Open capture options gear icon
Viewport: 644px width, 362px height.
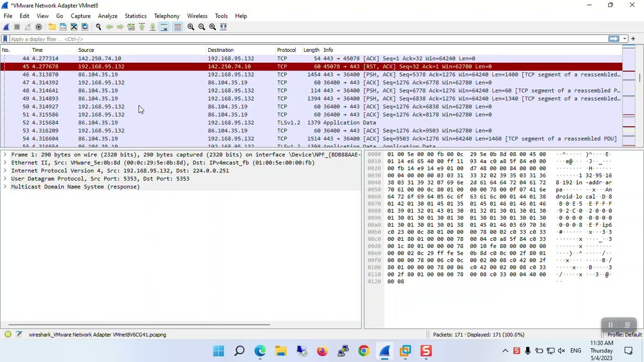click(39, 27)
